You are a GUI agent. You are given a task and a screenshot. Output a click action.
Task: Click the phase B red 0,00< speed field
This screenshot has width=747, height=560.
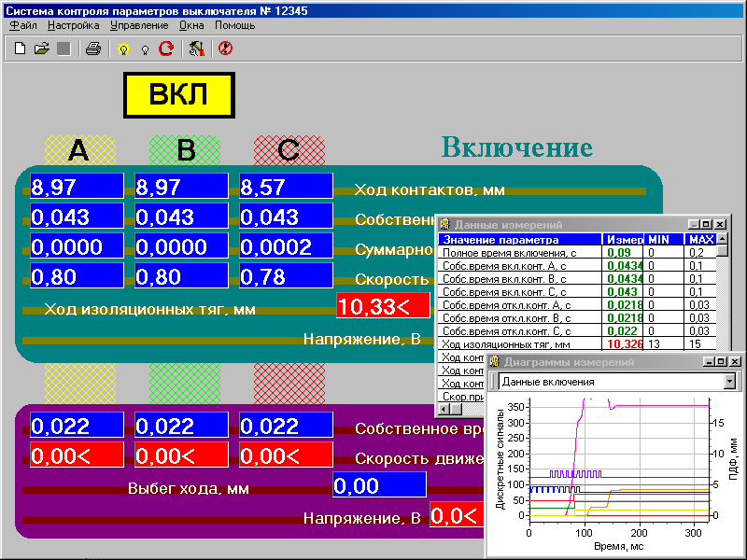pos(181,455)
